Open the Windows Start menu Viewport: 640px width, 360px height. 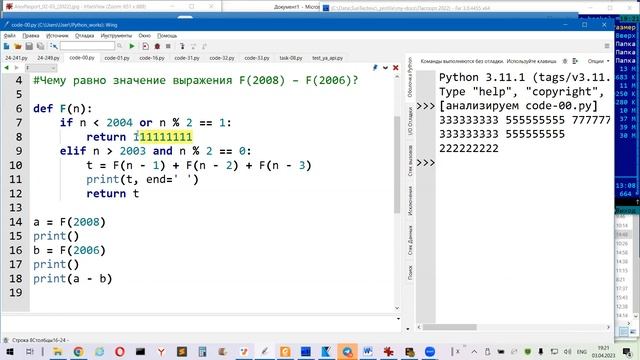point(9,351)
